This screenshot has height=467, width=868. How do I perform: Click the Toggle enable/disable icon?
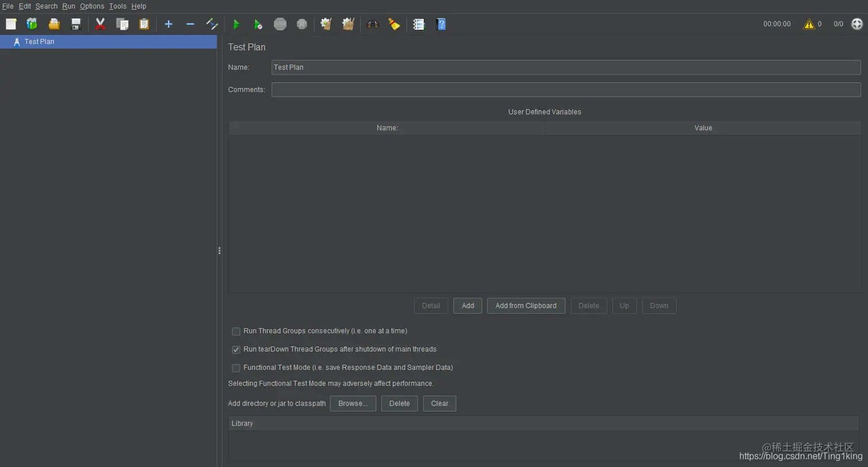tap(212, 24)
